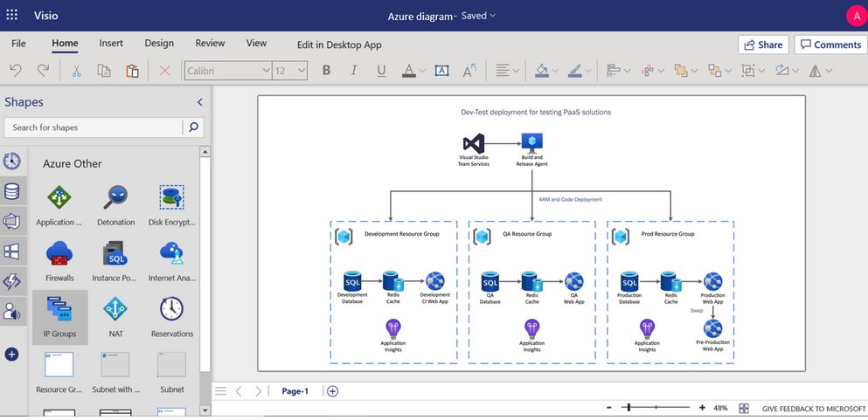Redo the last action
The height and width of the screenshot is (420, 868).
tap(43, 70)
